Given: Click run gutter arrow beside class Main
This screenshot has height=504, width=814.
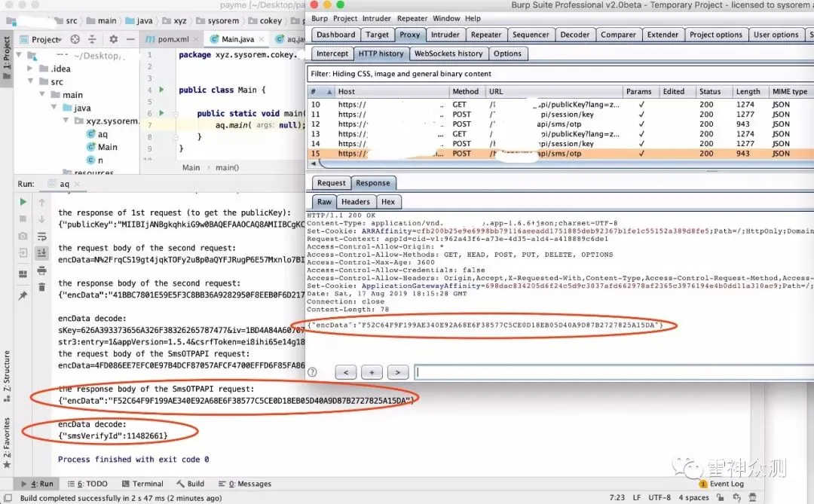Looking at the screenshot, I should 161,90.
